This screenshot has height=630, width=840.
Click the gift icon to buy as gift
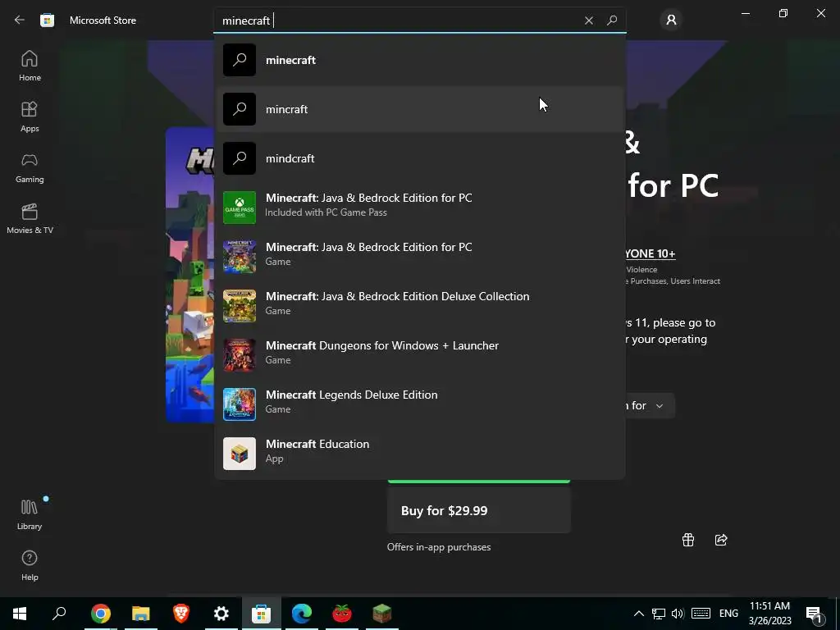coord(688,540)
